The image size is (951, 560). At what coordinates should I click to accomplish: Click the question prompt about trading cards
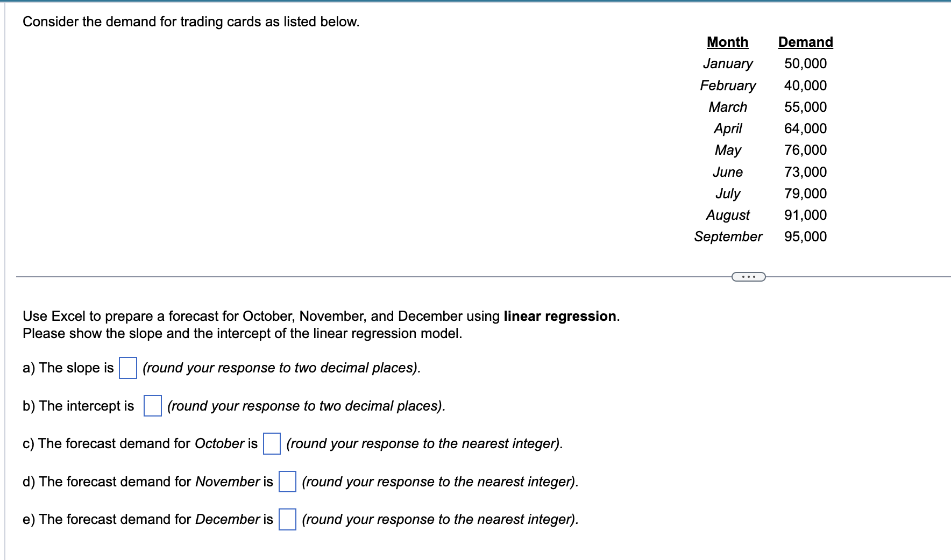pyautogui.click(x=190, y=22)
